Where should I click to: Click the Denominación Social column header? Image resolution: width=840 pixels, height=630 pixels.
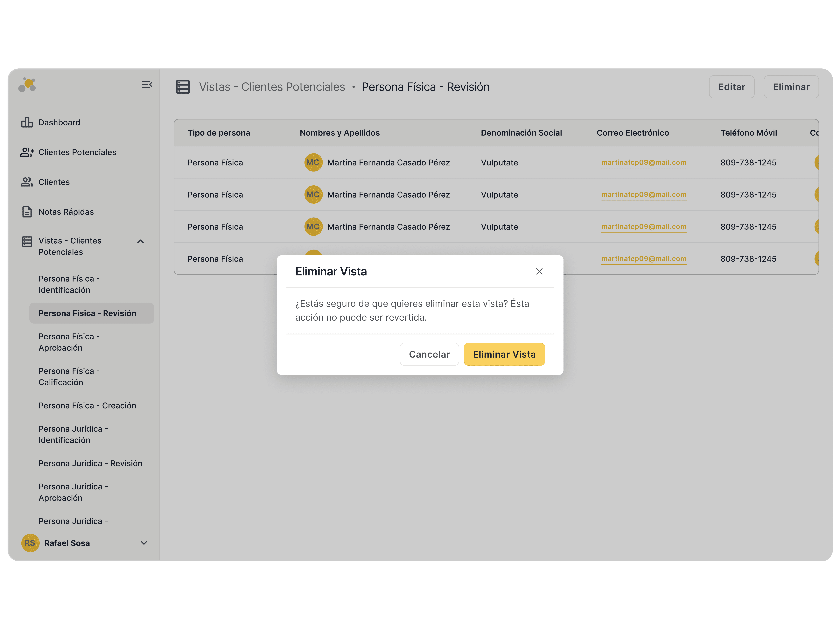click(521, 133)
